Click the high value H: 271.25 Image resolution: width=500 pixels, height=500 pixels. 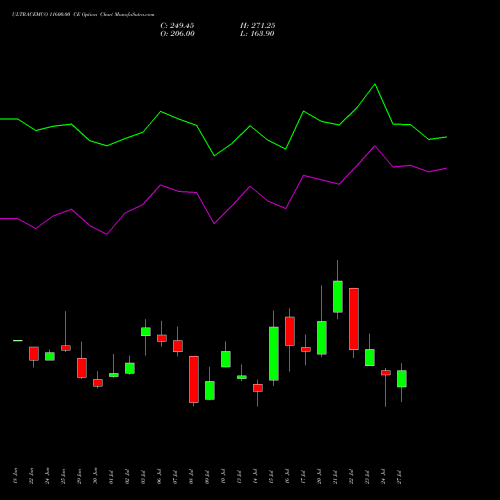coord(258,26)
